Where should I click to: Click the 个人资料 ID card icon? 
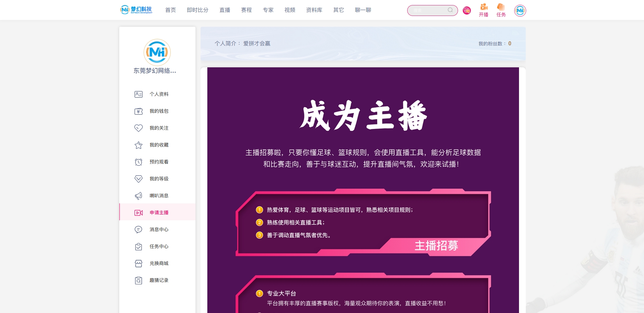tap(139, 94)
